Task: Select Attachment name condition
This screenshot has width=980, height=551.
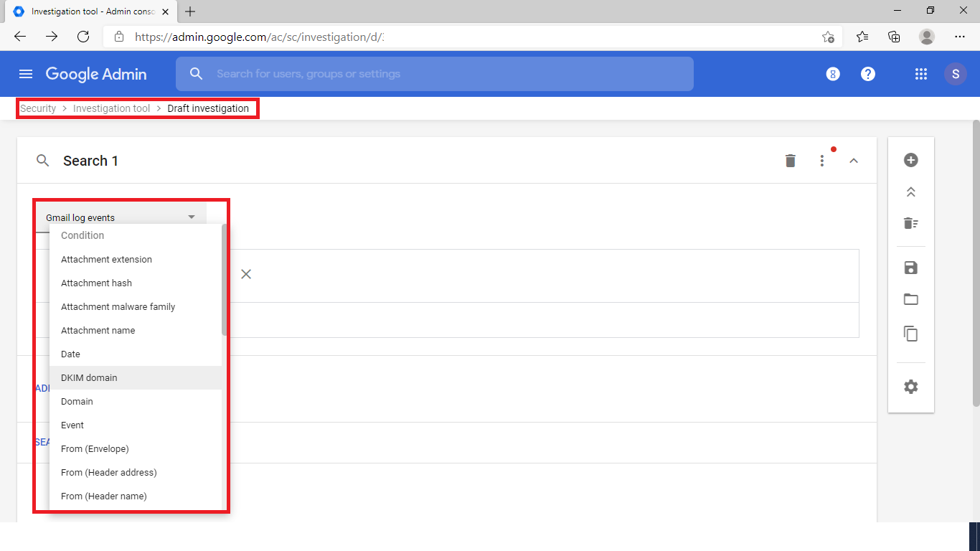Action: pyautogui.click(x=135, y=330)
